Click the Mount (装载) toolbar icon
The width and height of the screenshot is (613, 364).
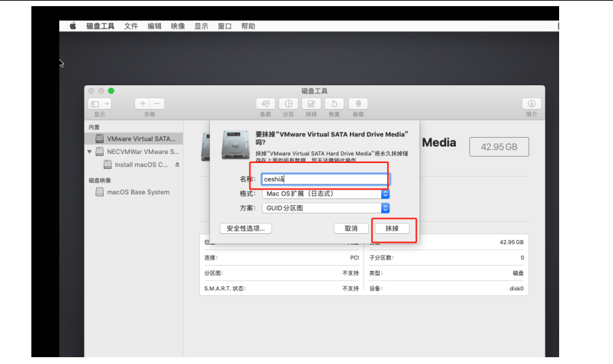click(358, 104)
